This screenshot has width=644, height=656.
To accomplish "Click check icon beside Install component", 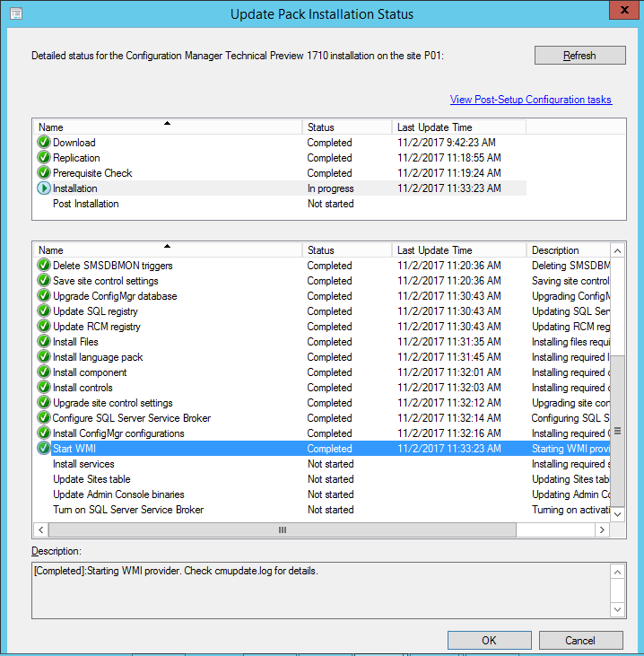I will point(43,372).
